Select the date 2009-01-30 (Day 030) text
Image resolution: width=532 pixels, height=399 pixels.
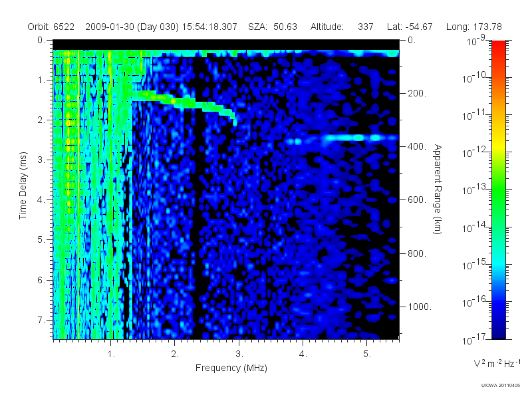pyautogui.click(x=132, y=27)
